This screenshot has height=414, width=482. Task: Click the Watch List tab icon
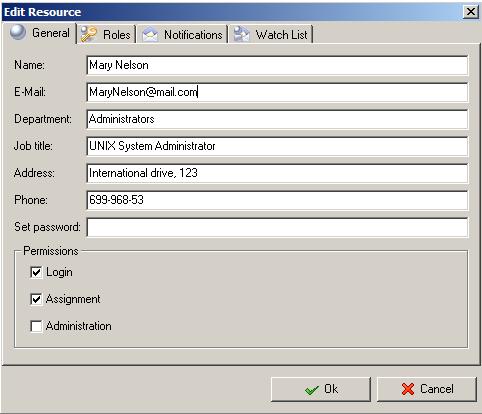(241, 34)
